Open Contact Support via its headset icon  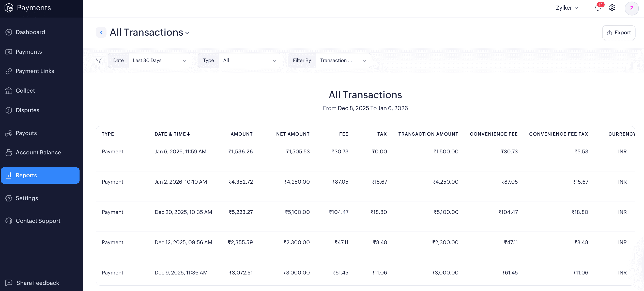[x=9, y=221]
